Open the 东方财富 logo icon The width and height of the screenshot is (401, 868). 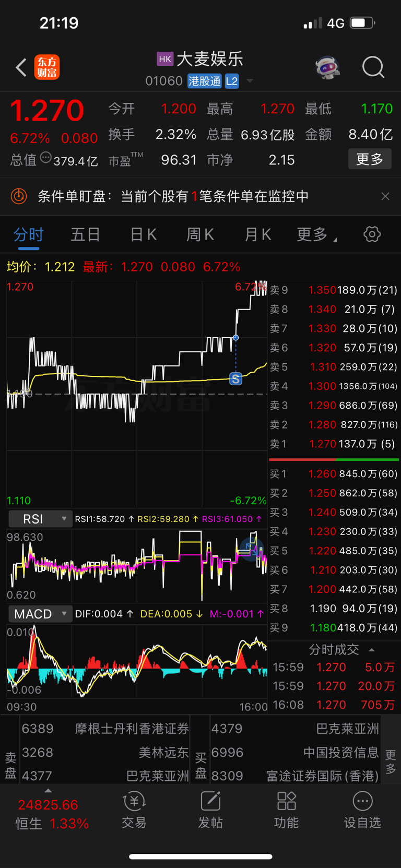[x=47, y=67]
